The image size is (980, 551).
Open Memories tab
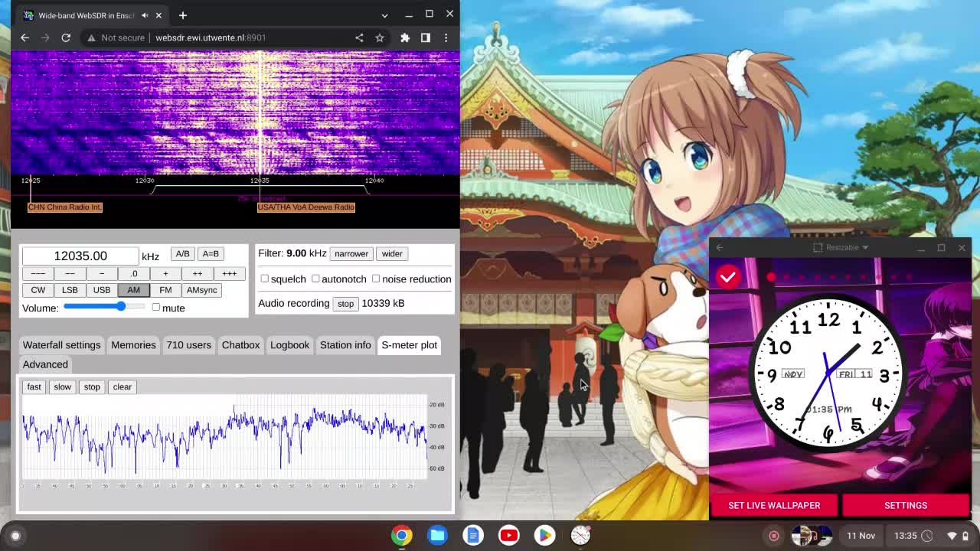tap(133, 345)
